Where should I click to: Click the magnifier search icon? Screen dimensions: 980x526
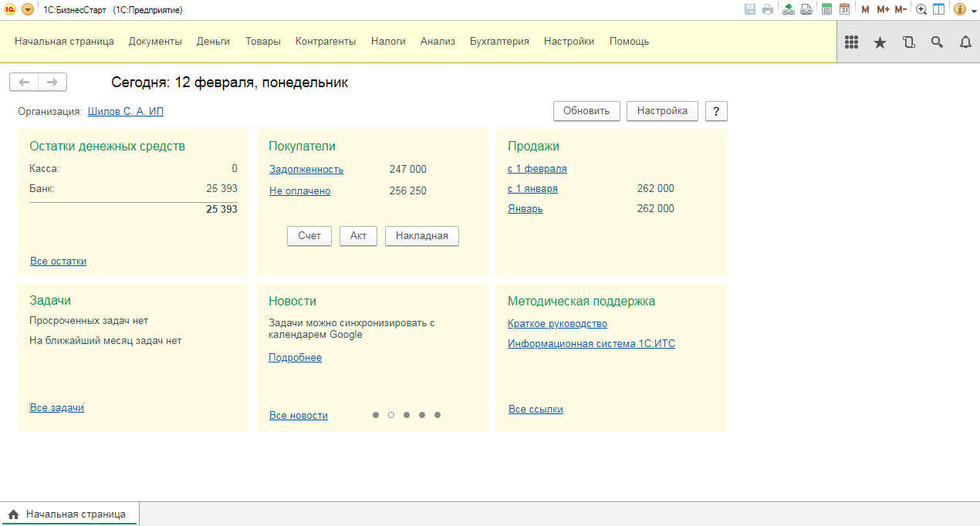click(937, 42)
